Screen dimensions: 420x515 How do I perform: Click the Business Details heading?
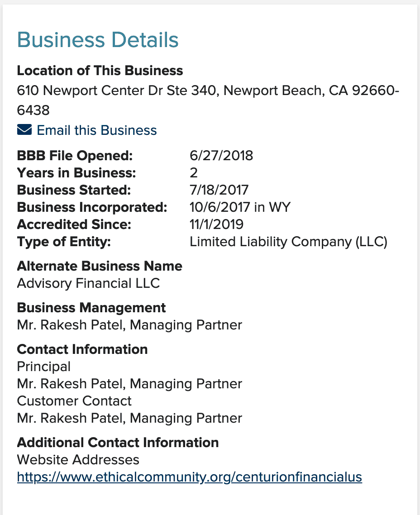[97, 40]
